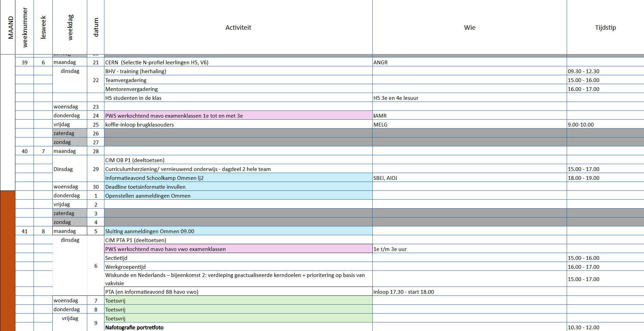Select the Sluiting aanmeldingen Ommen 09.00 cell
The height and width of the screenshot is (331, 644).
coord(238,231)
